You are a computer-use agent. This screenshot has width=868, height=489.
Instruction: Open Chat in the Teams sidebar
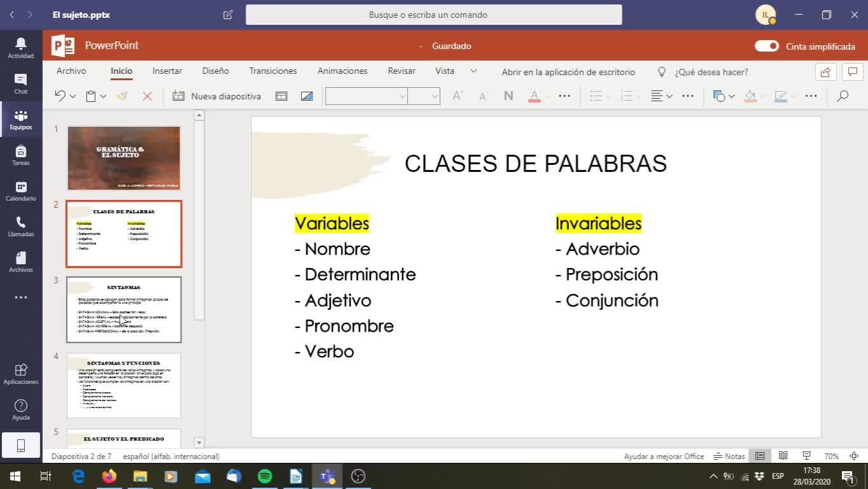[21, 83]
